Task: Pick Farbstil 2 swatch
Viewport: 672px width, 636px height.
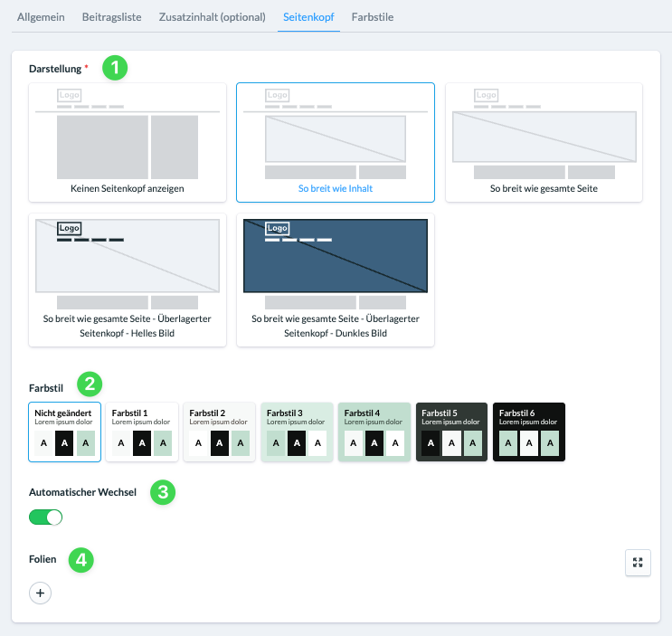Action: [x=220, y=432]
